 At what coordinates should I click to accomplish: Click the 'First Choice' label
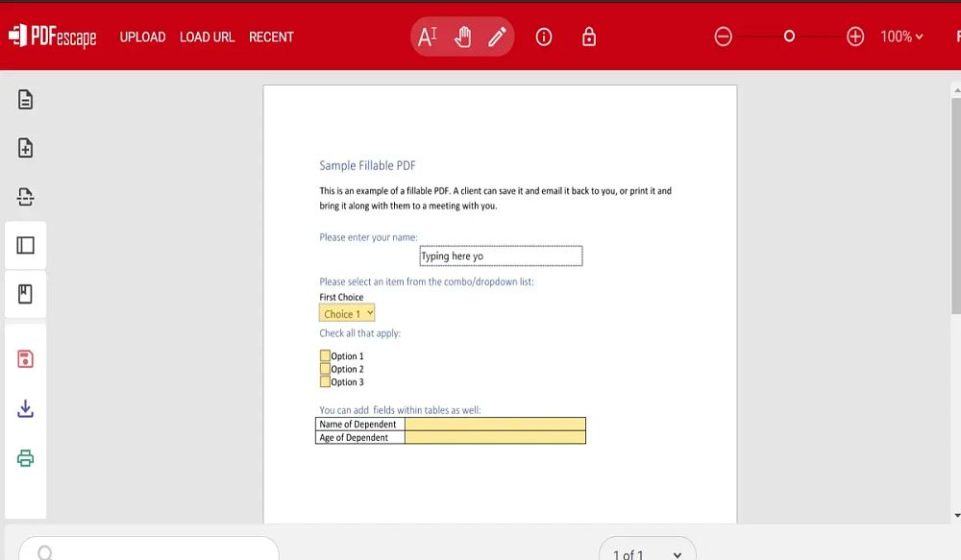click(x=341, y=297)
